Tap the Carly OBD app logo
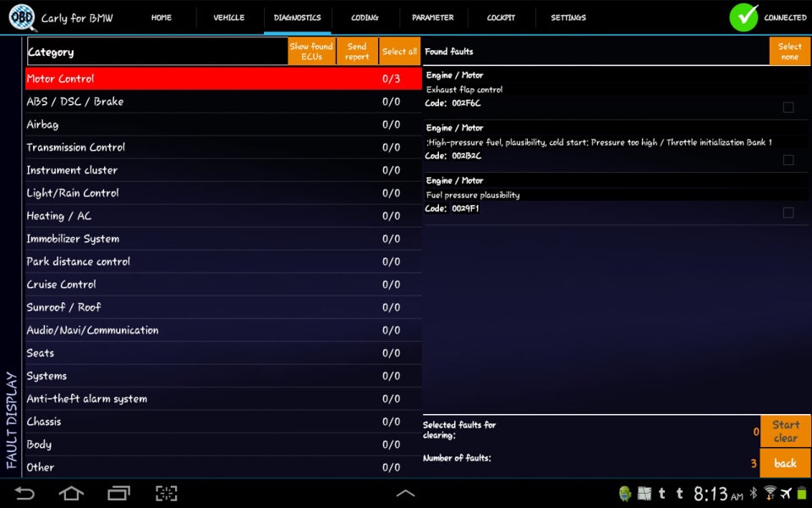The width and height of the screenshot is (812, 508). tap(22, 18)
